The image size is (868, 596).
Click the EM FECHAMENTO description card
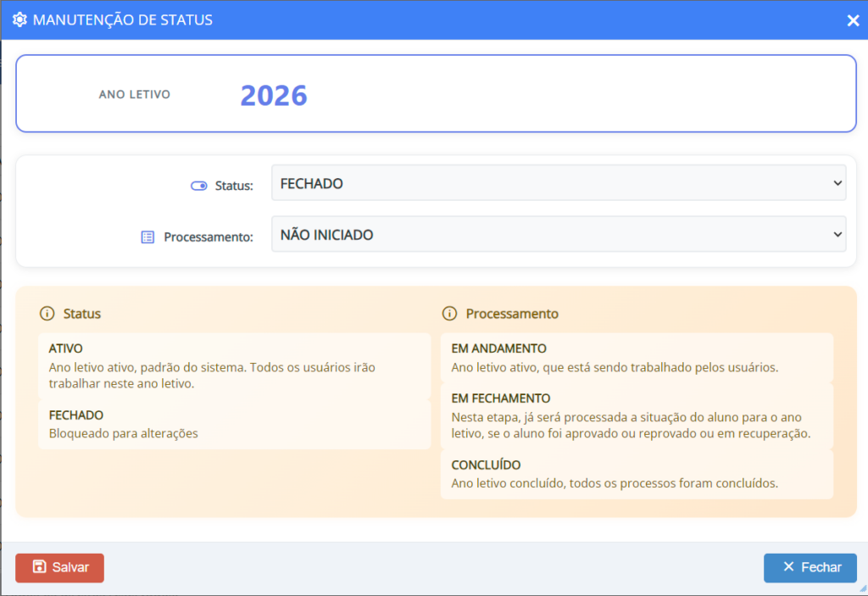click(x=637, y=416)
